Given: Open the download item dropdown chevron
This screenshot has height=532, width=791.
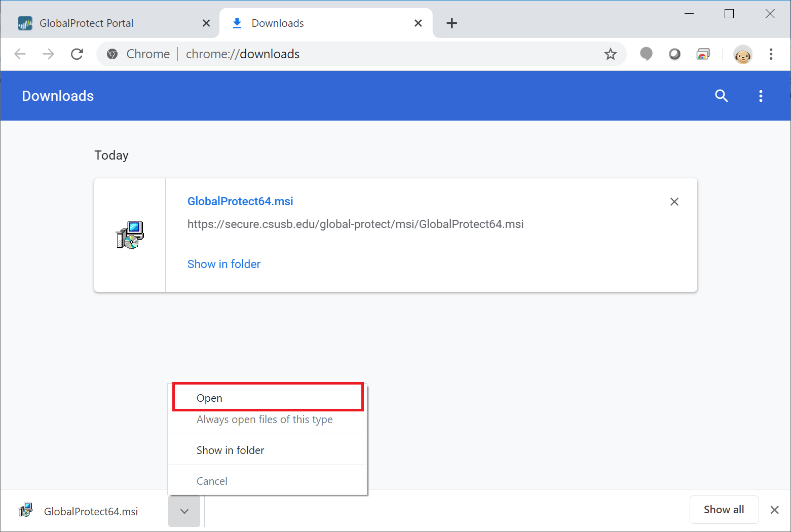Looking at the screenshot, I should click(x=184, y=511).
